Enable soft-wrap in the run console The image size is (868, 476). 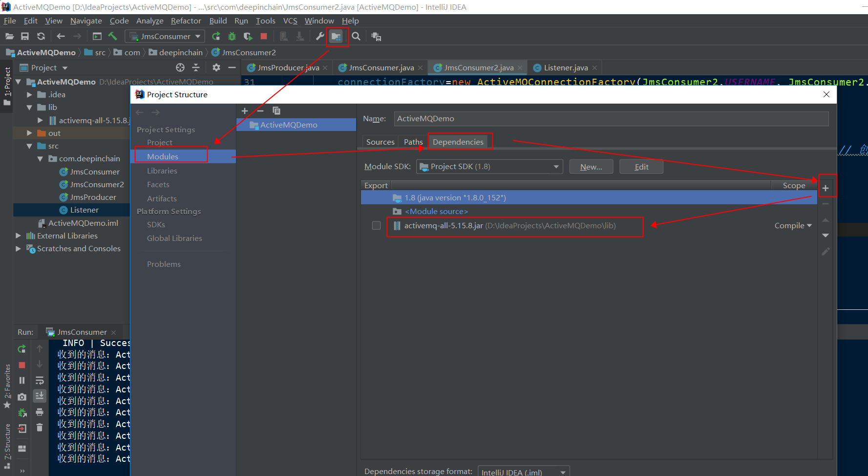click(40, 380)
